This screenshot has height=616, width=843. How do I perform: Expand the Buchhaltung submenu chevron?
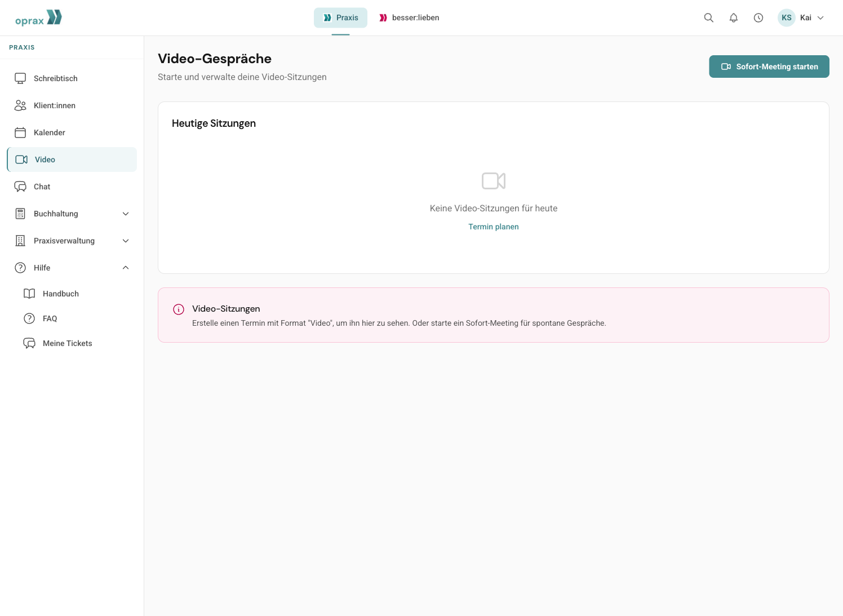126,214
